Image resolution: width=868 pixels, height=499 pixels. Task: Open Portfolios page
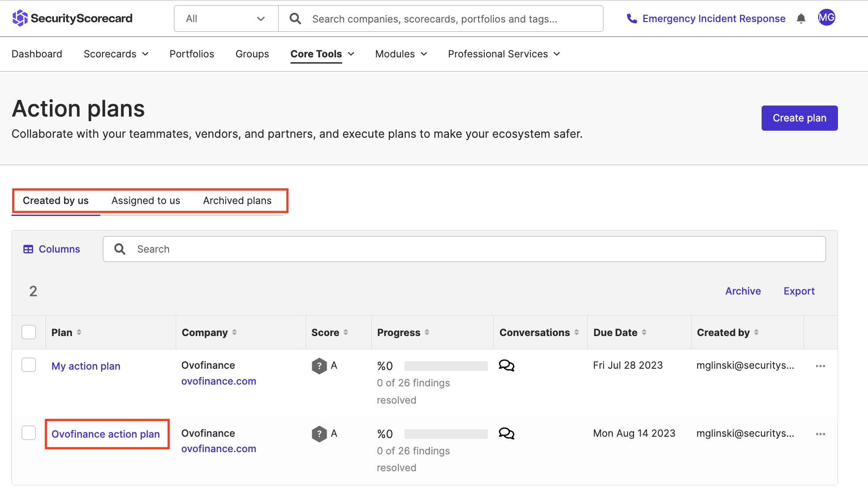(192, 54)
